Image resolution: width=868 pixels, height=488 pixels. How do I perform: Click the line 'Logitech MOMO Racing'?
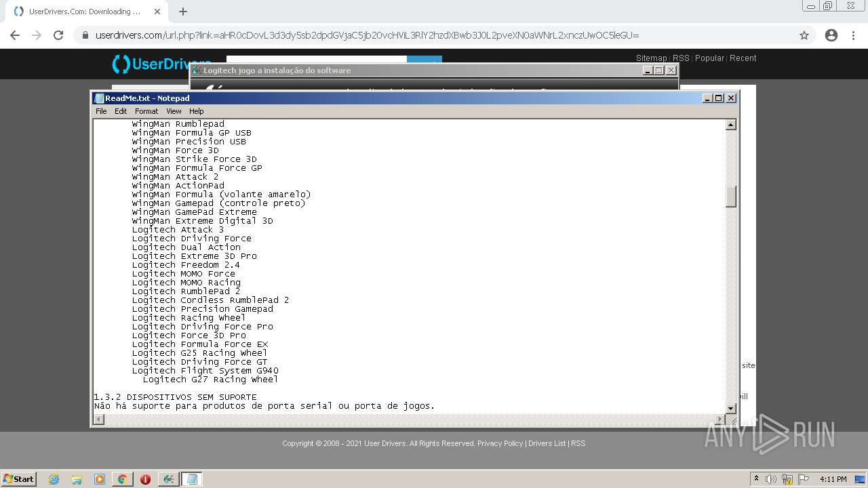[186, 283]
